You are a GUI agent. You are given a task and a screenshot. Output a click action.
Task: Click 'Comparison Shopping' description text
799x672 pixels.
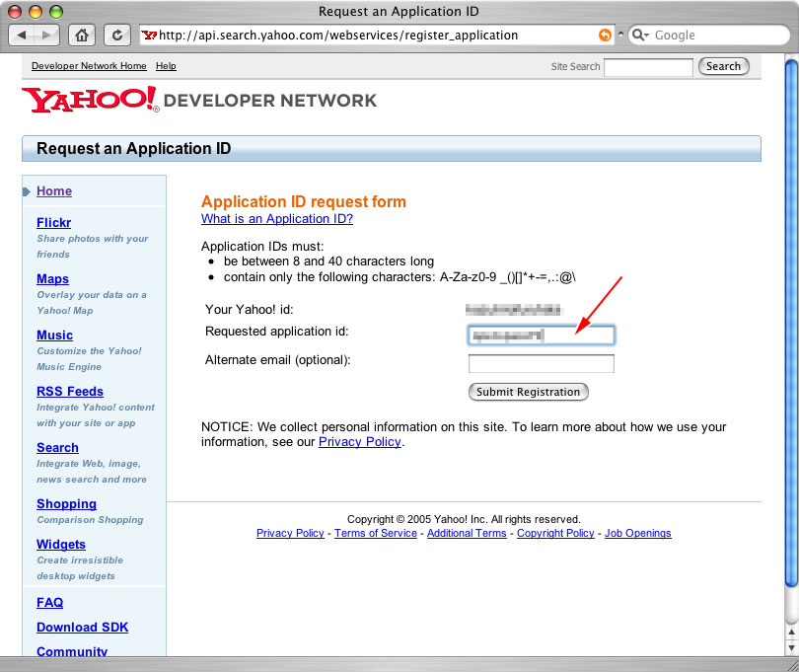coord(90,520)
